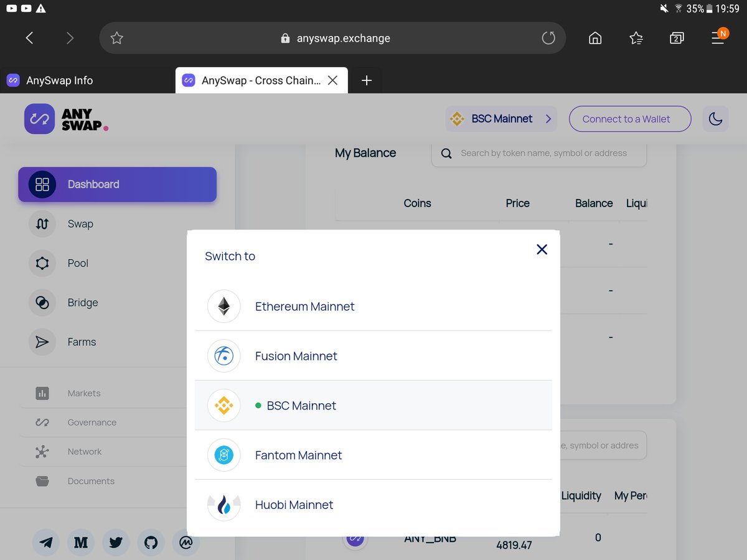This screenshot has height=560, width=747.
Task: Open the Pool menu item
Action: [x=78, y=263]
